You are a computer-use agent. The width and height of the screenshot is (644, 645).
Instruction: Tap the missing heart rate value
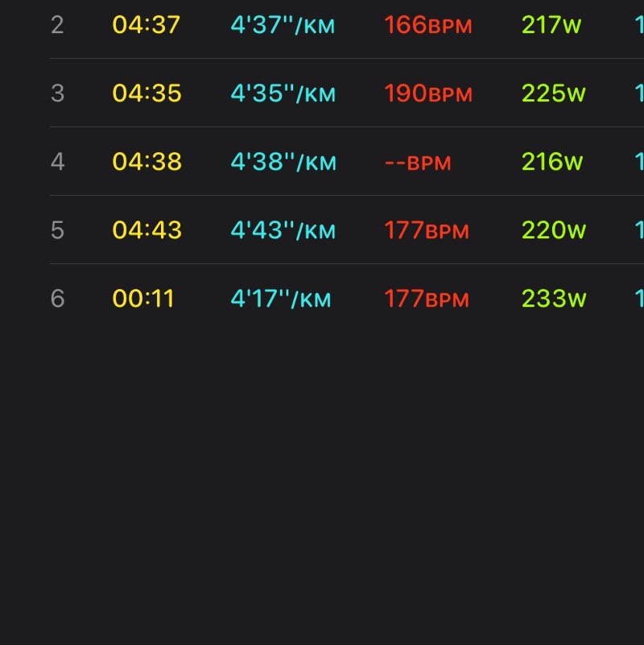point(418,162)
